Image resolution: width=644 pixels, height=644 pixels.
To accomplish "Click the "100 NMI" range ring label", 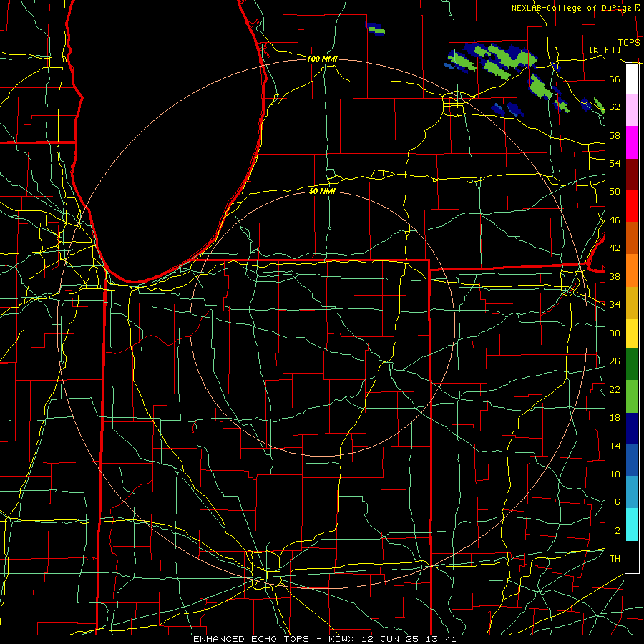I will 322,59.
